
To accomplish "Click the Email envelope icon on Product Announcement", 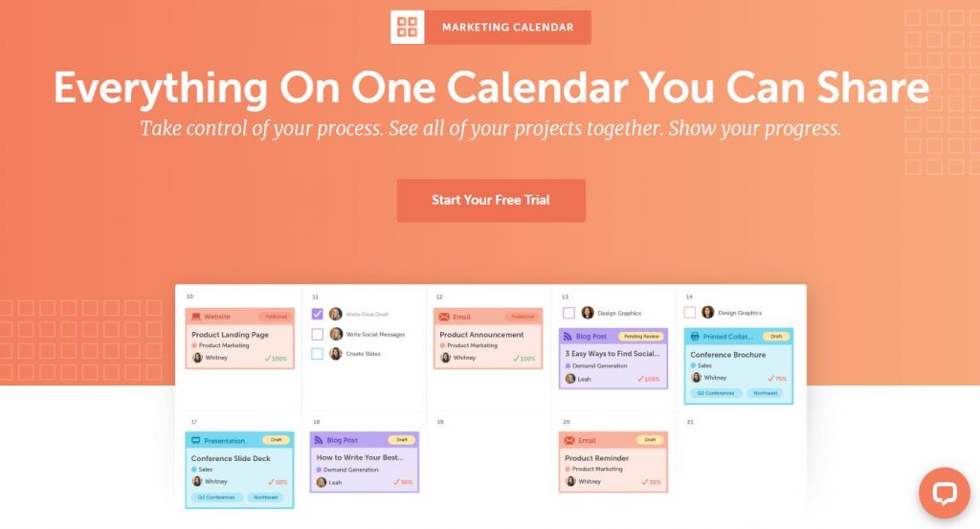I will 444,317.
